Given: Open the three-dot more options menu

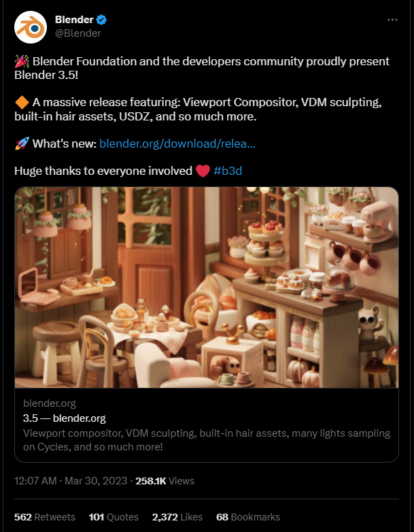Looking at the screenshot, I should pyautogui.click(x=392, y=20).
